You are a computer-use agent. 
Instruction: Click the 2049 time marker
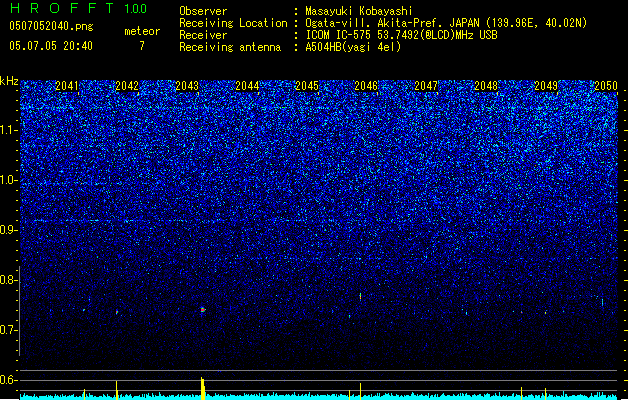pyautogui.click(x=546, y=86)
